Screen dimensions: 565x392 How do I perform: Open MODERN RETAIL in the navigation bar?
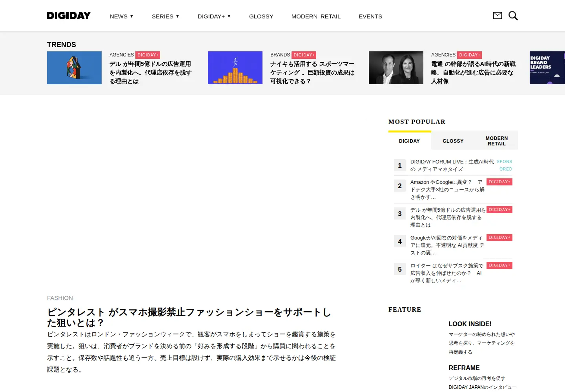(316, 16)
